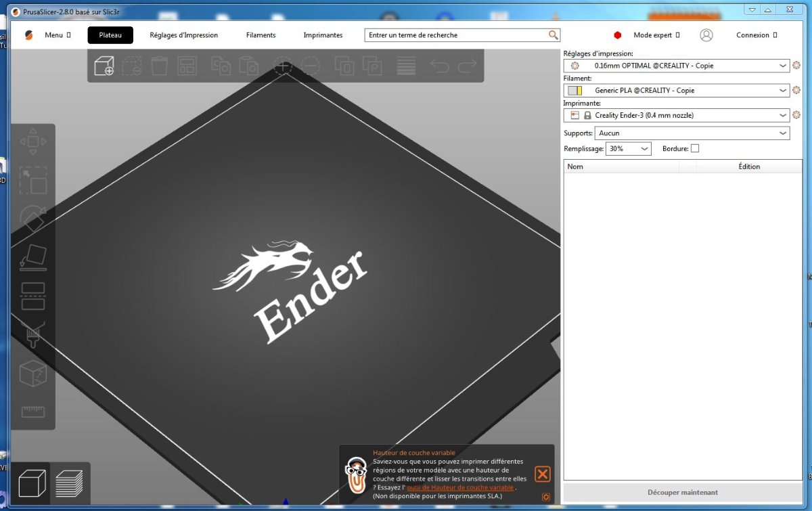Select the Cut tool
This screenshot has height=511, width=812.
(x=33, y=296)
